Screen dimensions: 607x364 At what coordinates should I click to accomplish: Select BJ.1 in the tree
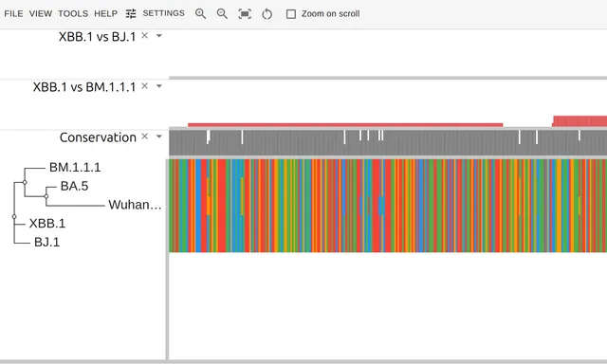[x=46, y=242]
